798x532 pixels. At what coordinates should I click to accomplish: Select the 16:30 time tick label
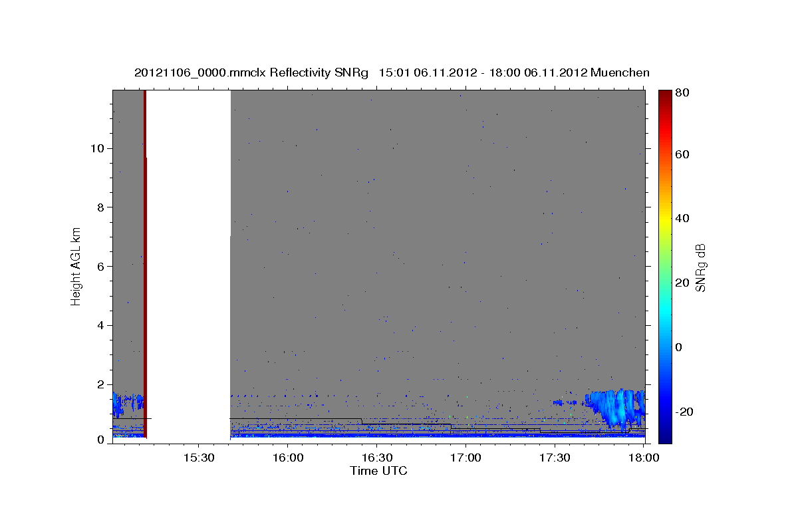pos(376,458)
